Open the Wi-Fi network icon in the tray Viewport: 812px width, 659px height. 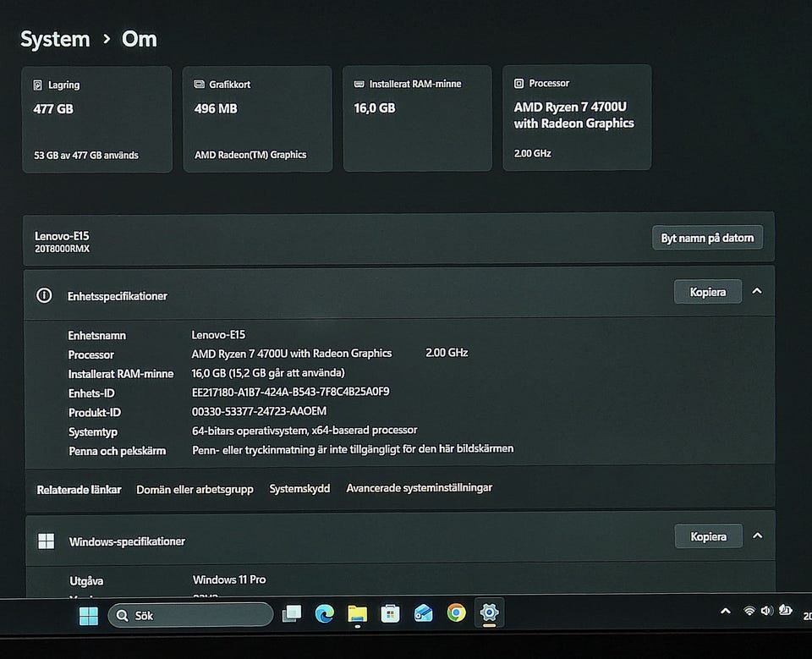tap(749, 612)
